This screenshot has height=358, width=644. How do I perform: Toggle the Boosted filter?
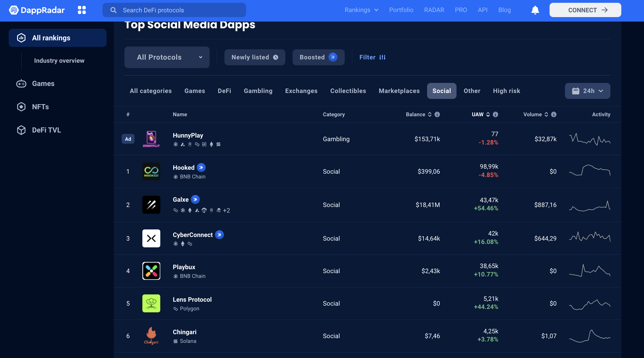pyautogui.click(x=318, y=57)
